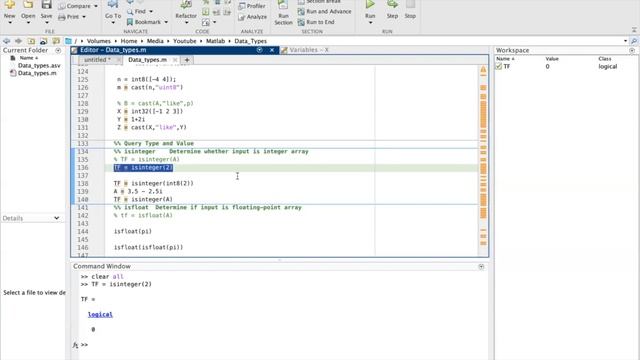
Task: Expand the Compare dropdown arrow
Action: [96, 7]
